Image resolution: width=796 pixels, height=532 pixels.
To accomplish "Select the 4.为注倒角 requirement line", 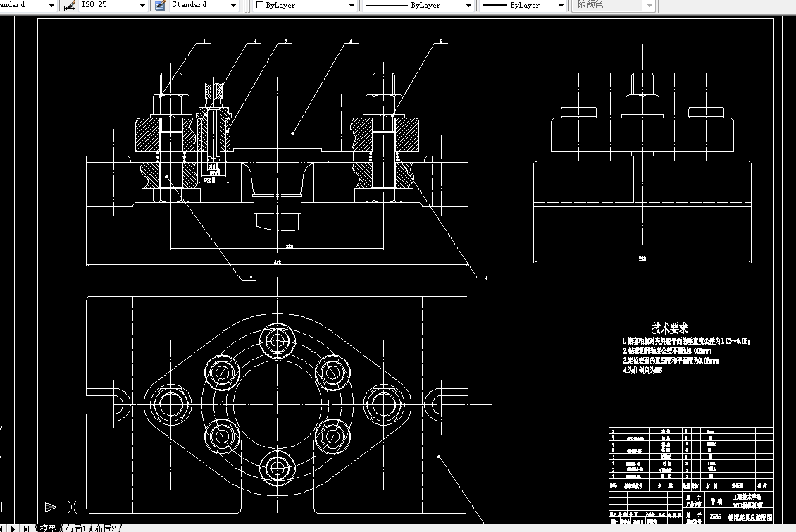I will 642,371.
